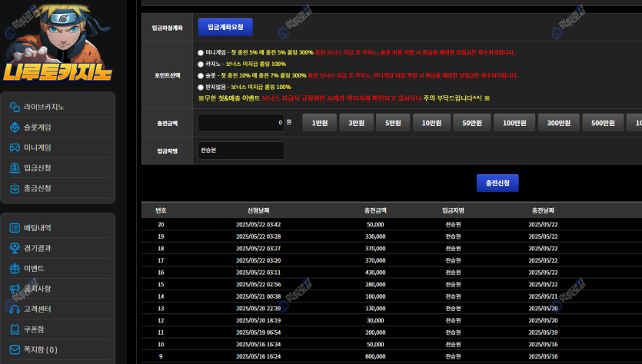
Task: Click the 쿠폰함 icon in the sidebar
Action: pos(15,329)
